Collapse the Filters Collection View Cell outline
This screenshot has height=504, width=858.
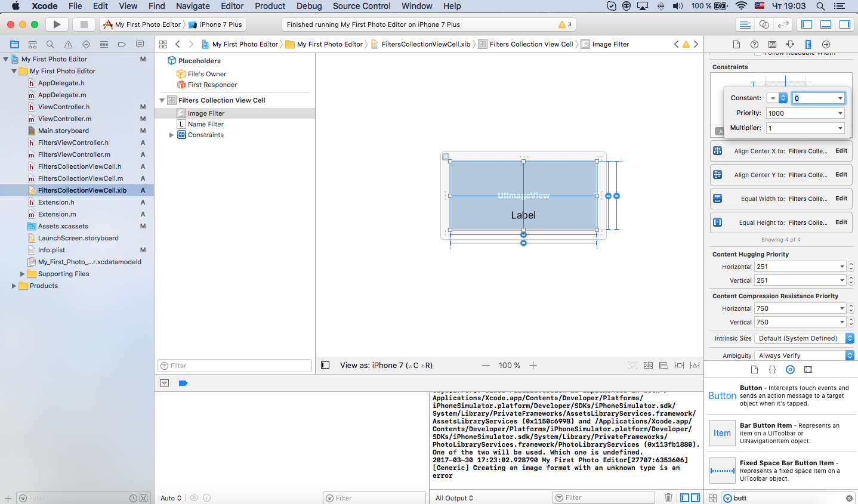(x=162, y=100)
